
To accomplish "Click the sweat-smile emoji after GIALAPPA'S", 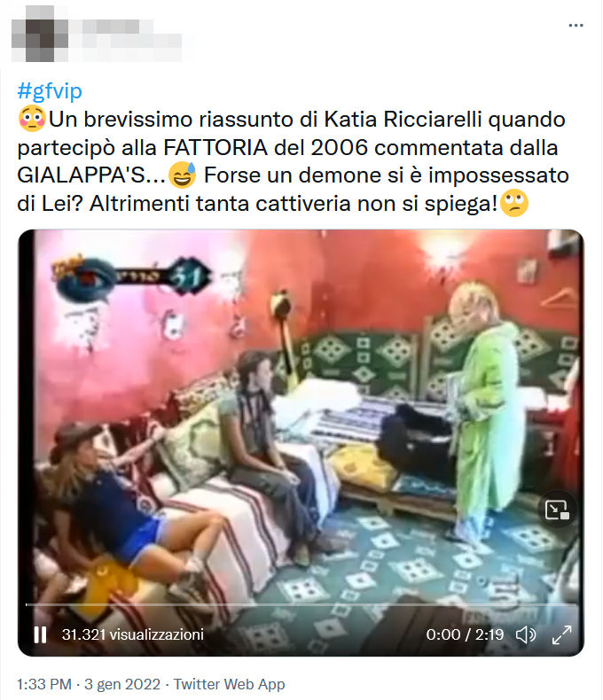I will coord(182,175).
